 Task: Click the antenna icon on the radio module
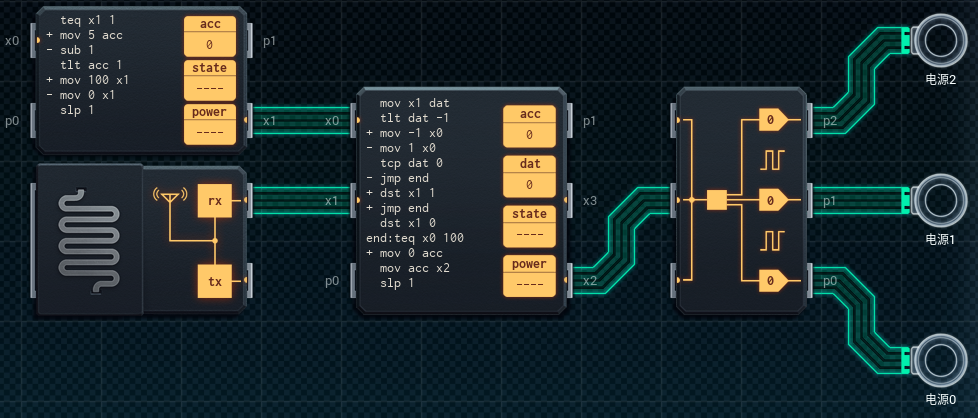[169, 194]
